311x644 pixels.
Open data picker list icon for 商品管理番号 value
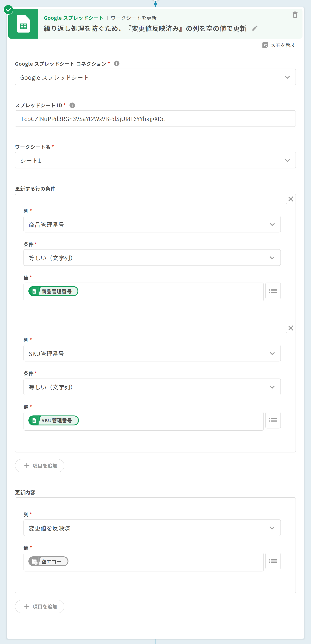[273, 291]
